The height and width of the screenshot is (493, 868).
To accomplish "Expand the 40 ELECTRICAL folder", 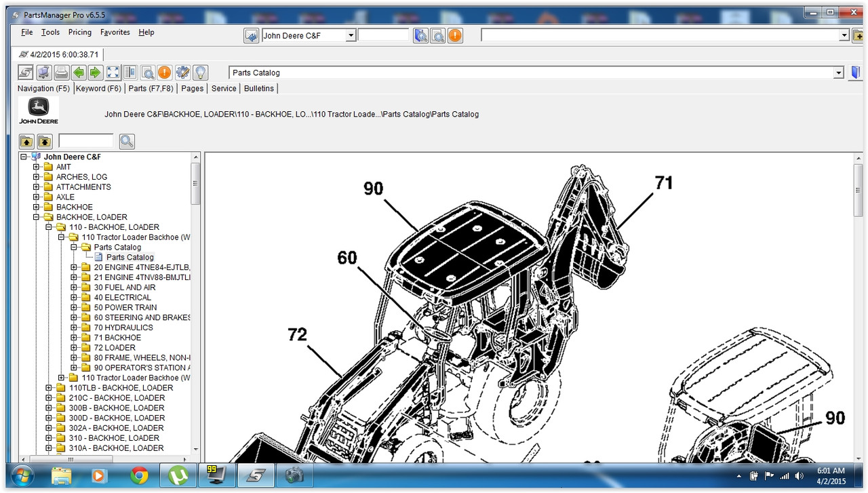I will click(74, 297).
